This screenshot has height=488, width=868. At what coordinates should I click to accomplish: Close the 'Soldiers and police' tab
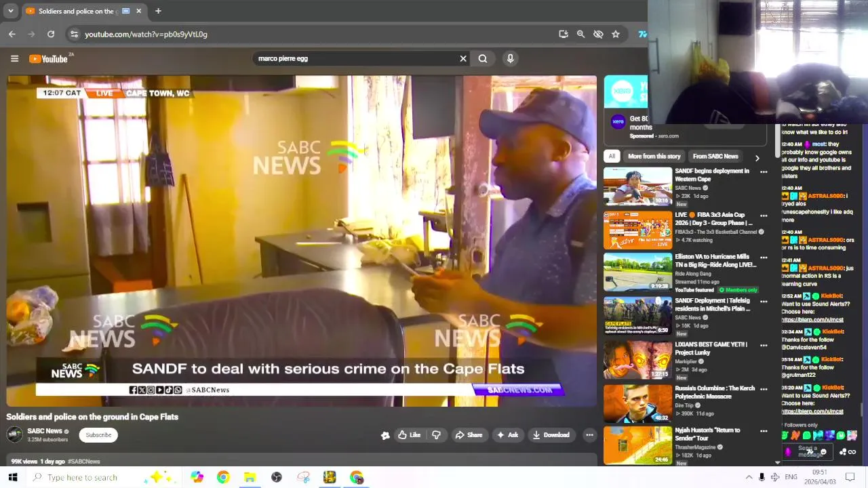click(139, 11)
